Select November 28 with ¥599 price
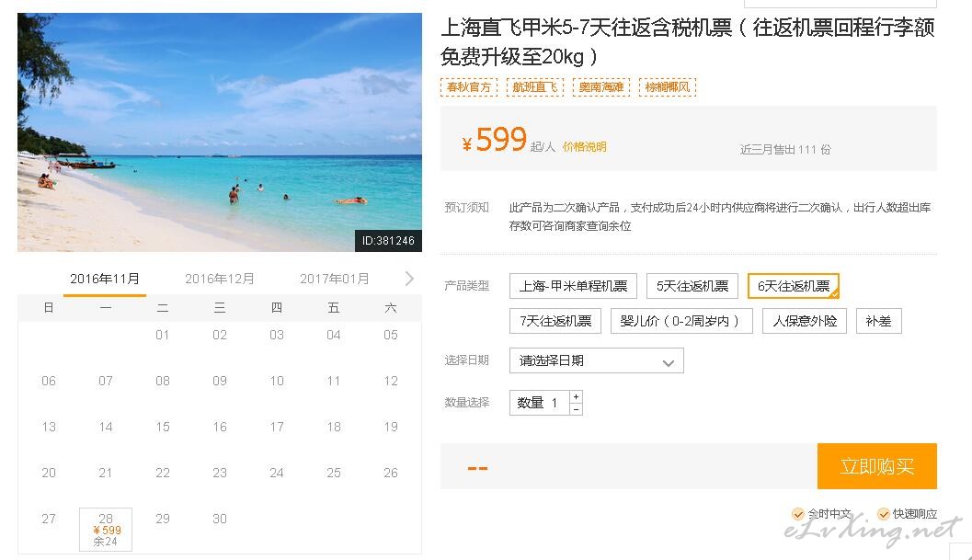Viewport: 972px width, 560px height. [106, 530]
